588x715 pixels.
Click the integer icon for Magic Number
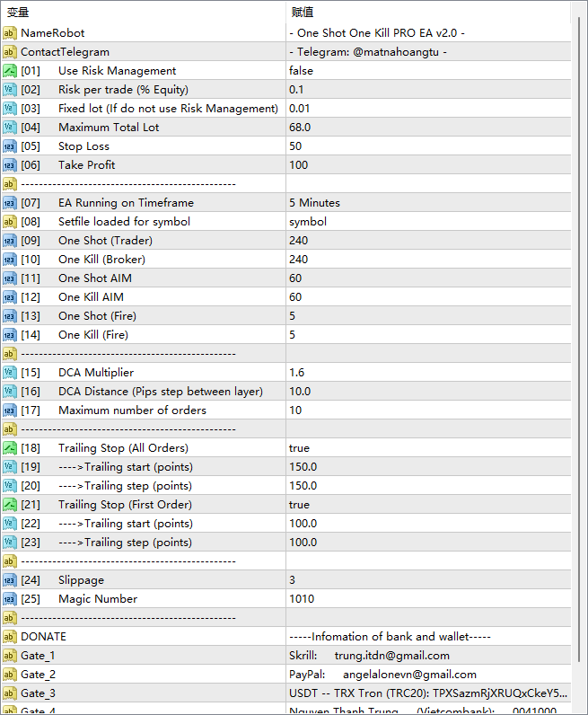(x=10, y=599)
